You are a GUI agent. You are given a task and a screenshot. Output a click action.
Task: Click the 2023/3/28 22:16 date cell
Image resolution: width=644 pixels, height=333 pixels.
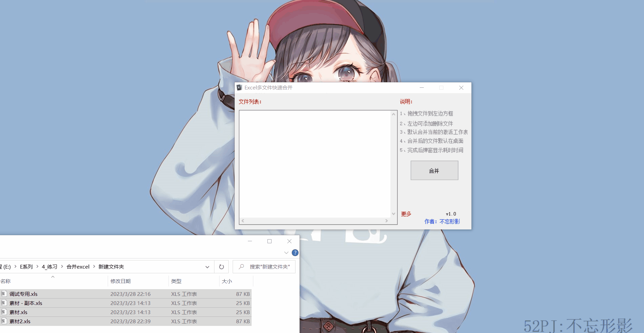point(130,294)
